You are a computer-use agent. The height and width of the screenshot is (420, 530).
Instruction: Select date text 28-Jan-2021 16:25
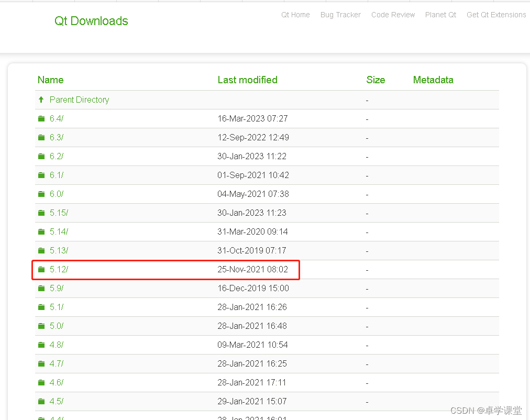coord(252,364)
